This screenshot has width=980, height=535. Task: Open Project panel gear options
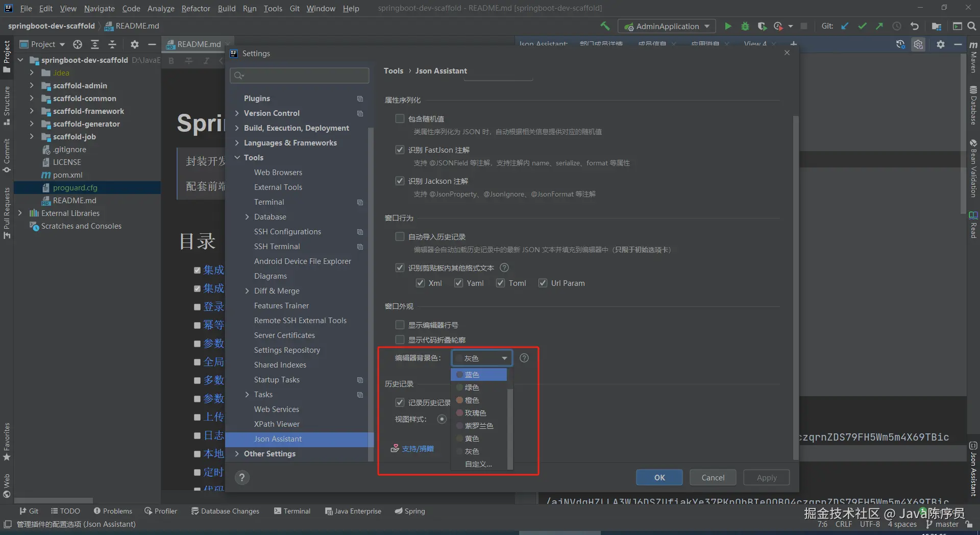point(135,44)
